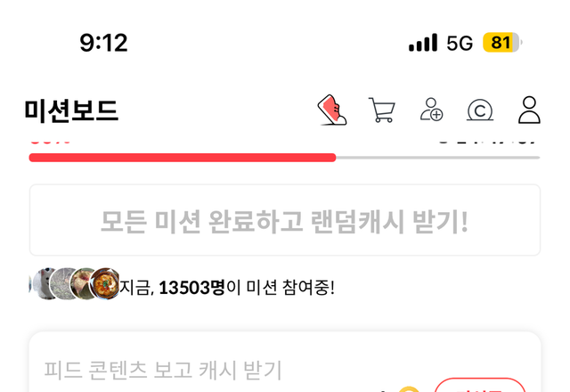Tap the red outlined button on mission card
Screen dimensions: 570x392
(x=480, y=386)
